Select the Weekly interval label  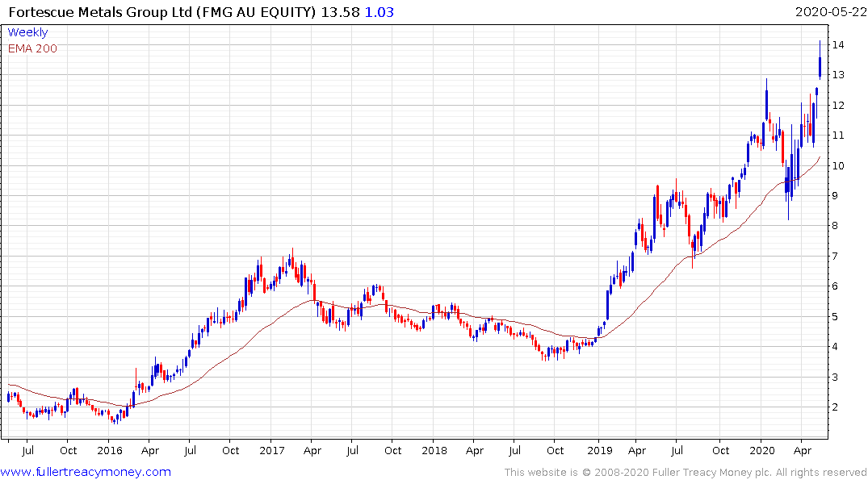(x=27, y=32)
